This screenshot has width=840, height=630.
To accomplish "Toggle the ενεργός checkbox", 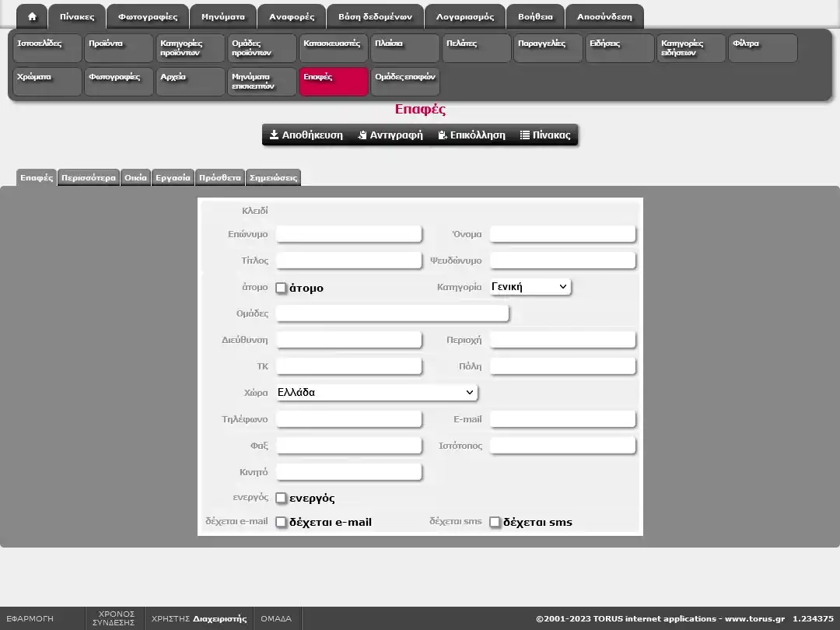I will [x=282, y=498].
